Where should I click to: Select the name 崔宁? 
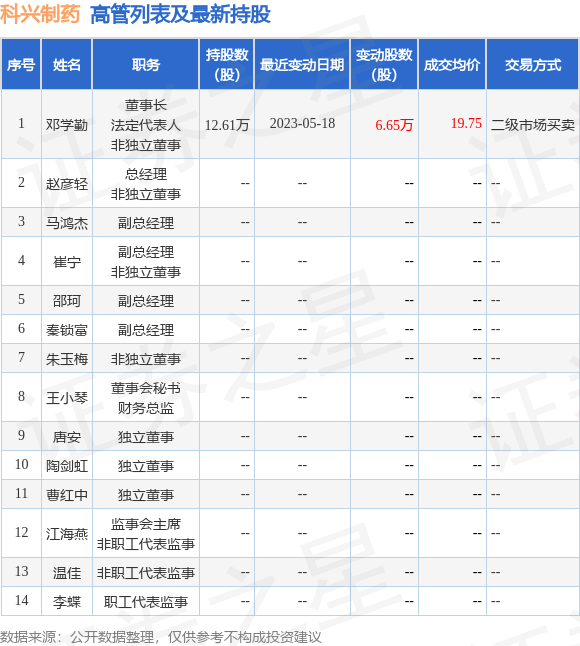(67, 262)
